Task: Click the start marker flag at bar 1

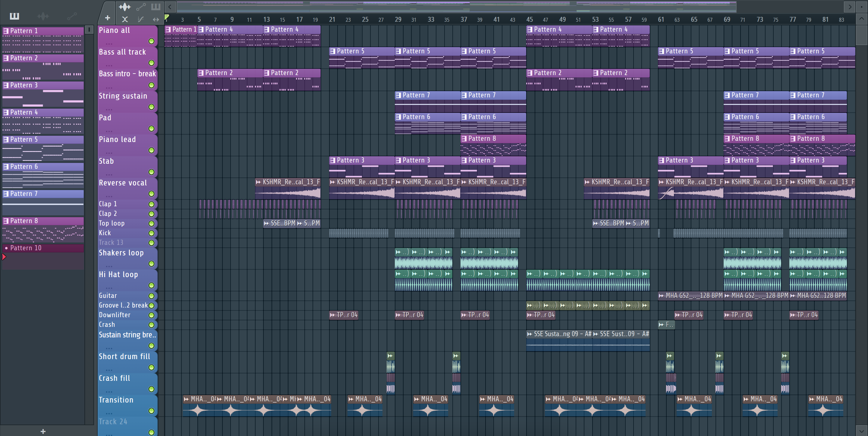Action: click(x=166, y=17)
